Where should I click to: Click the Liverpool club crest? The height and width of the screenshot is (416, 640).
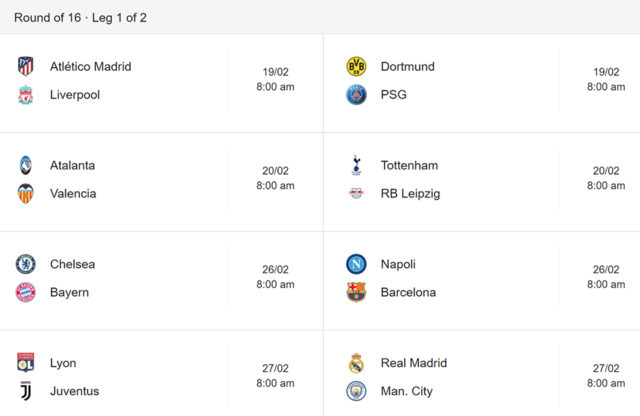point(25,95)
